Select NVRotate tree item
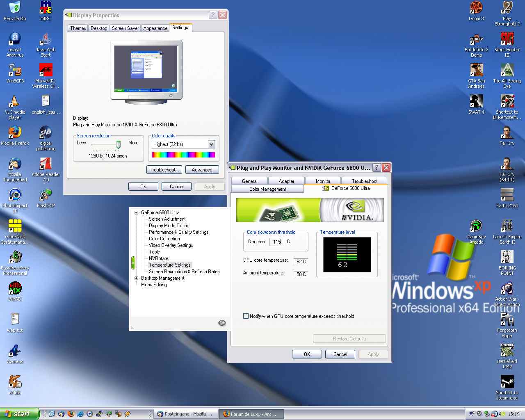Viewport: 525px width, 420px height. pyautogui.click(x=158, y=258)
